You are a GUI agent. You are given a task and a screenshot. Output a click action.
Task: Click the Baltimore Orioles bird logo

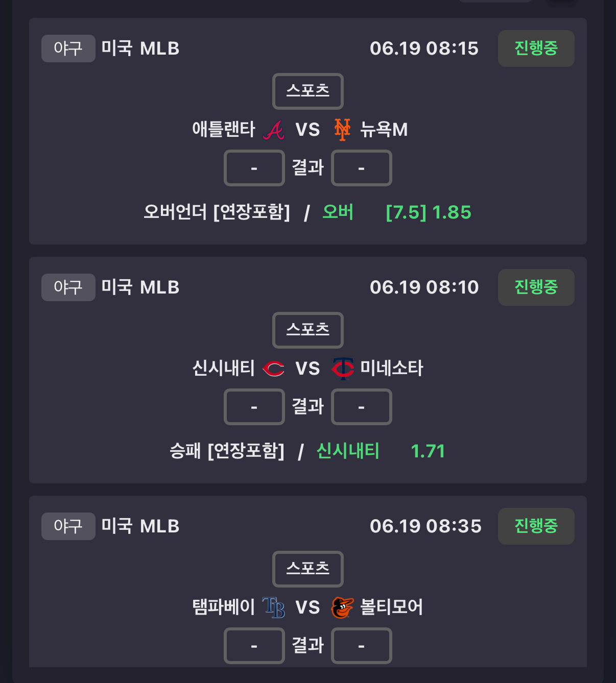[342, 607]
